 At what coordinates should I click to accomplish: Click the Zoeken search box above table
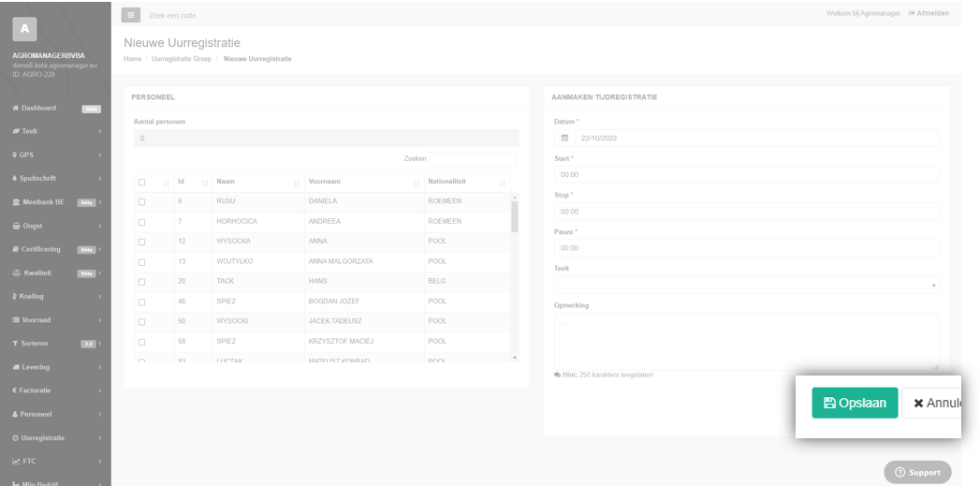click(x=473, y=159)
